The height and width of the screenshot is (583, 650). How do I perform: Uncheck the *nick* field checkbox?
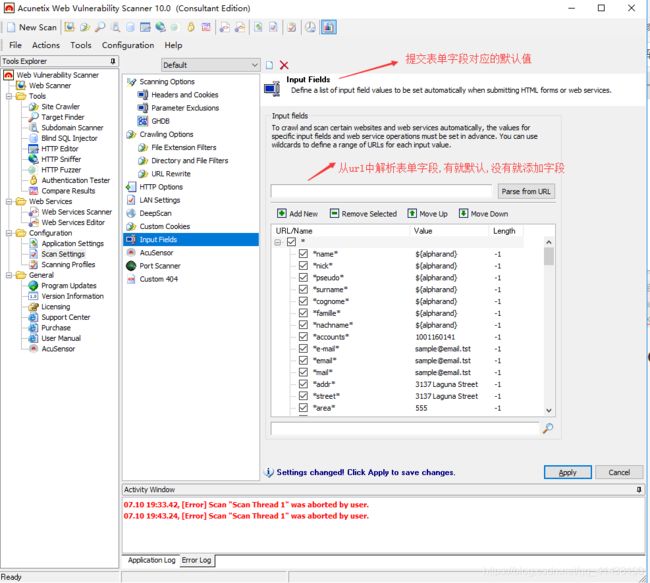pyautogui.click(x=303, y=265)
